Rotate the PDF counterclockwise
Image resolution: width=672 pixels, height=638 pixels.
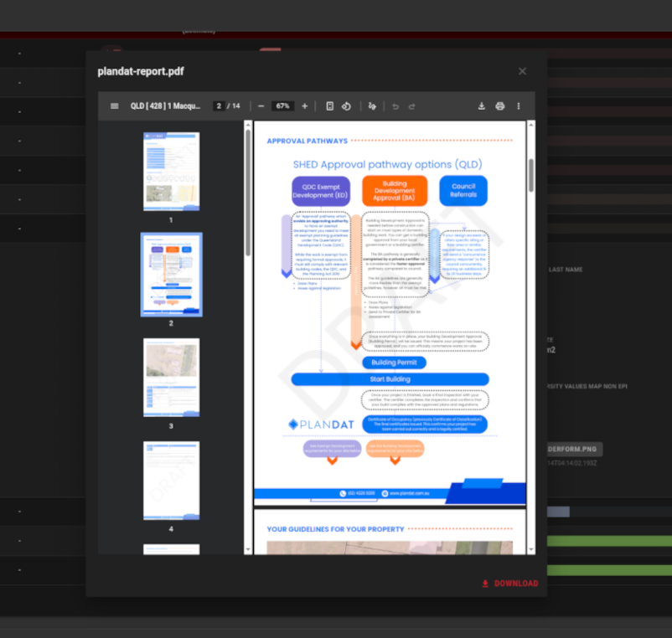click(x=346, y=105)
